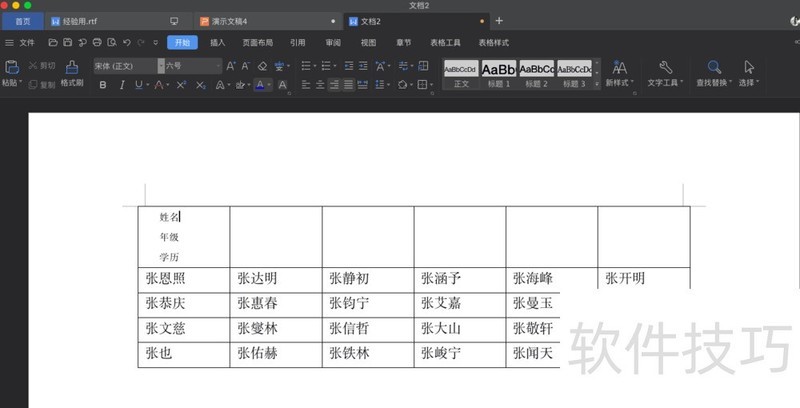Click the Paste (粘贴) clipboard icon

pos(12,67)
